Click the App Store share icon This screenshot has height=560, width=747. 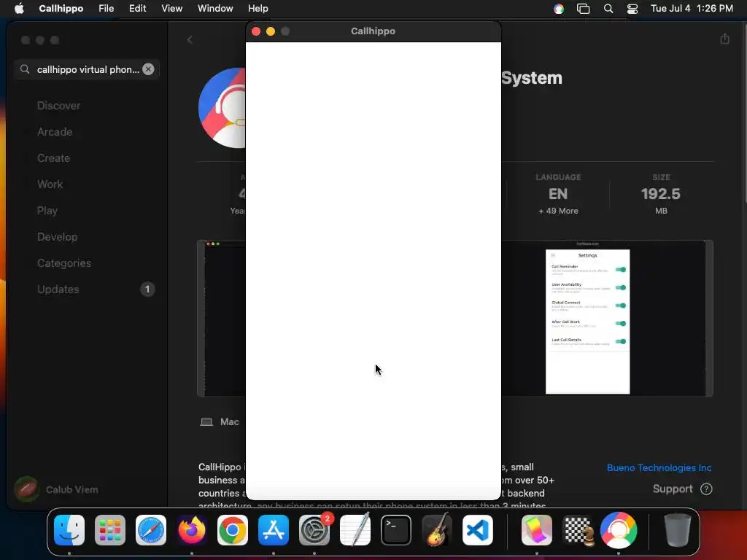tap(724, 39)
